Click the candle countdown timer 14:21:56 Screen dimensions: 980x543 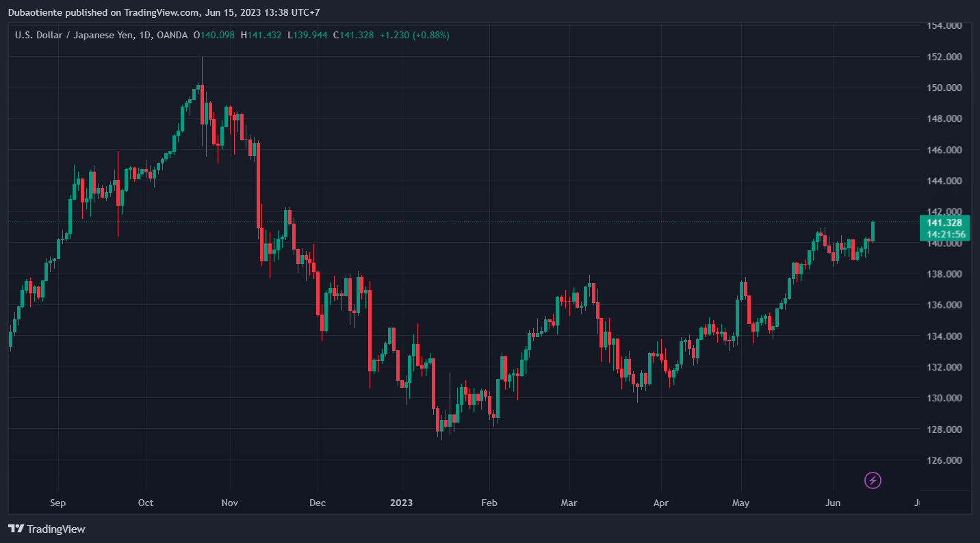[944, 235]
